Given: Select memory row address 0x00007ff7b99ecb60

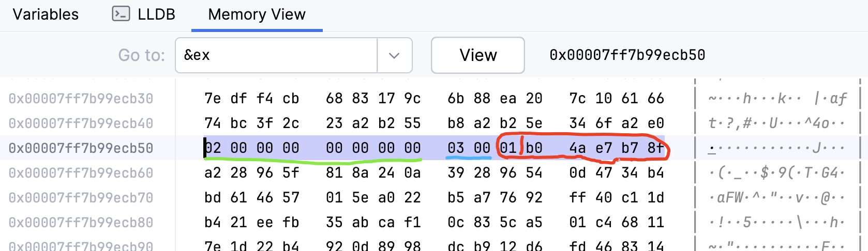Looking at the screenshot, I should tap(81, 173).
